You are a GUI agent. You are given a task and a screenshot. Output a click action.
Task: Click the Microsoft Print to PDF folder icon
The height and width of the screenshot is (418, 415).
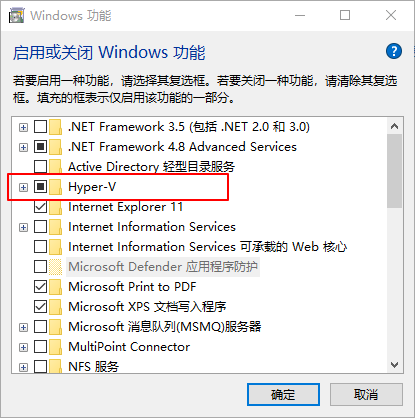coord(55,287)
